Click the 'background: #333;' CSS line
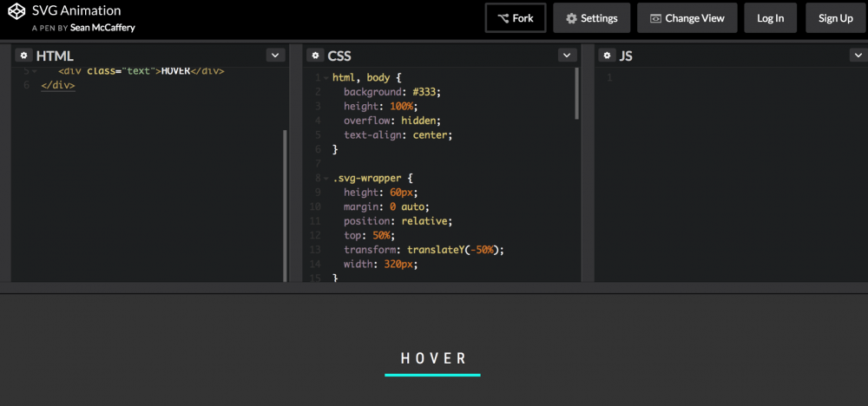The image size is (868, 406). (392, 92)
